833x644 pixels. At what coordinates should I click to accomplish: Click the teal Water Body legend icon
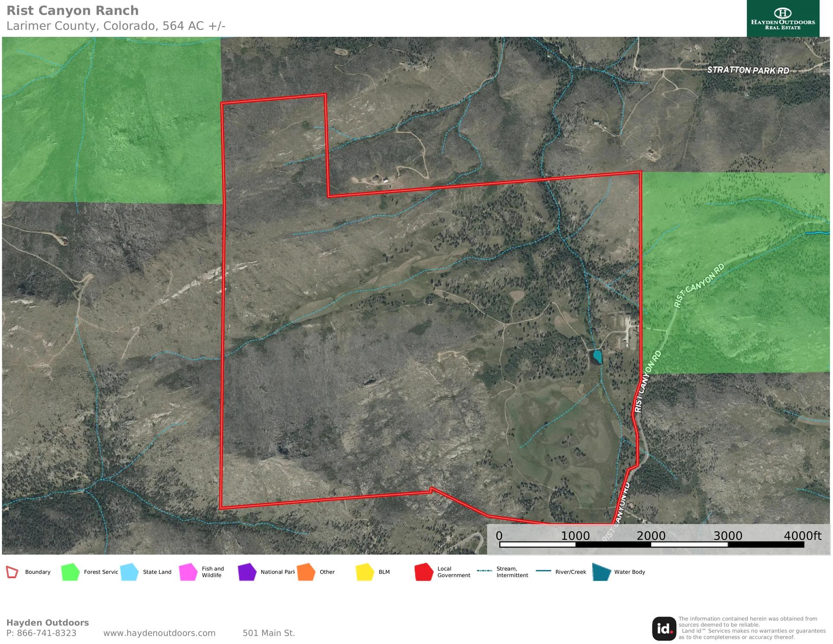(602, 572)
